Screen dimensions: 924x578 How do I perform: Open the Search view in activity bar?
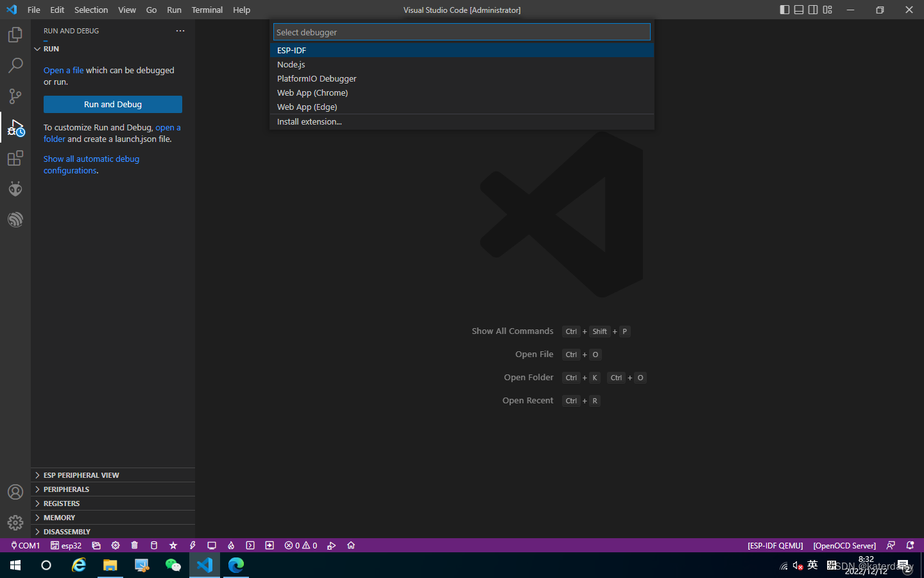click(x=15, y=66)
